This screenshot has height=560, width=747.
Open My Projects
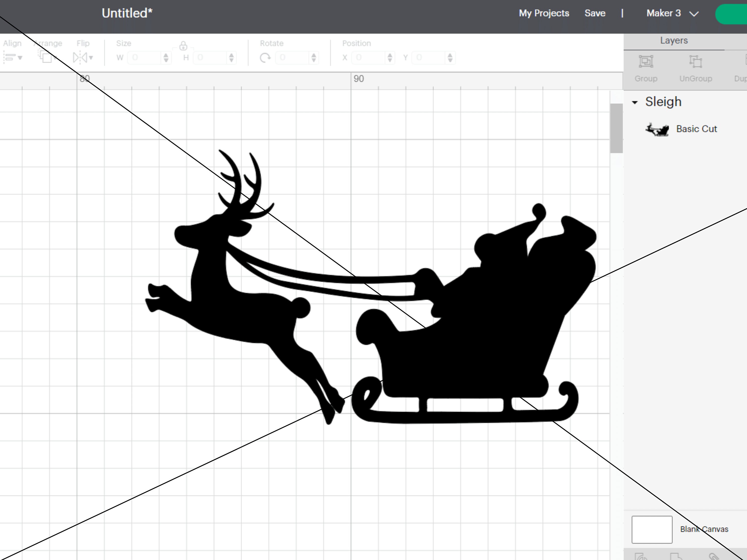click(x=544, y=13)
